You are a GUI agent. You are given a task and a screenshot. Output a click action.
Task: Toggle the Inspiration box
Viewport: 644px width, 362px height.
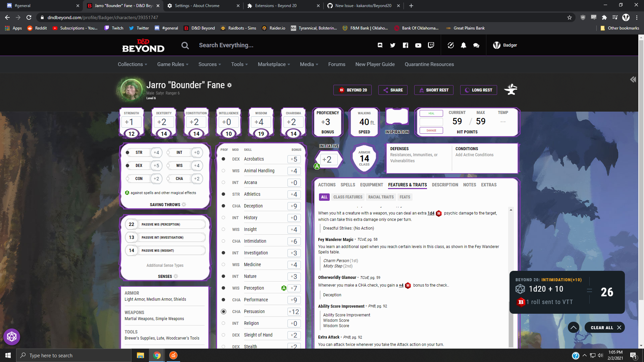click(397, 118)
